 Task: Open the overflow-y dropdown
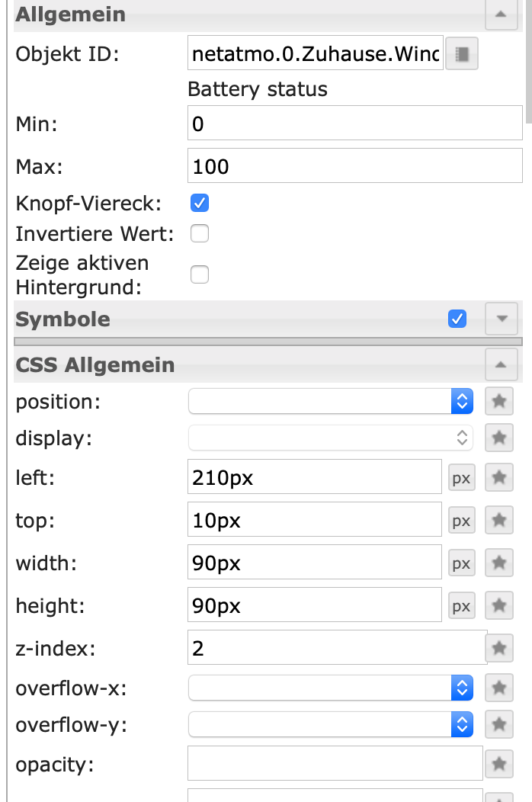(x=330, y=724)
